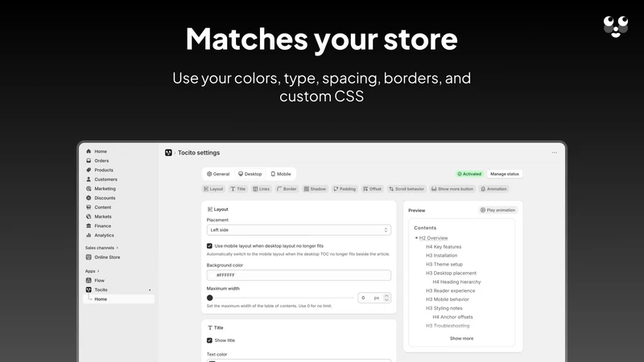
Task: Open the Placement Left side dropdown
Action: 299,230
